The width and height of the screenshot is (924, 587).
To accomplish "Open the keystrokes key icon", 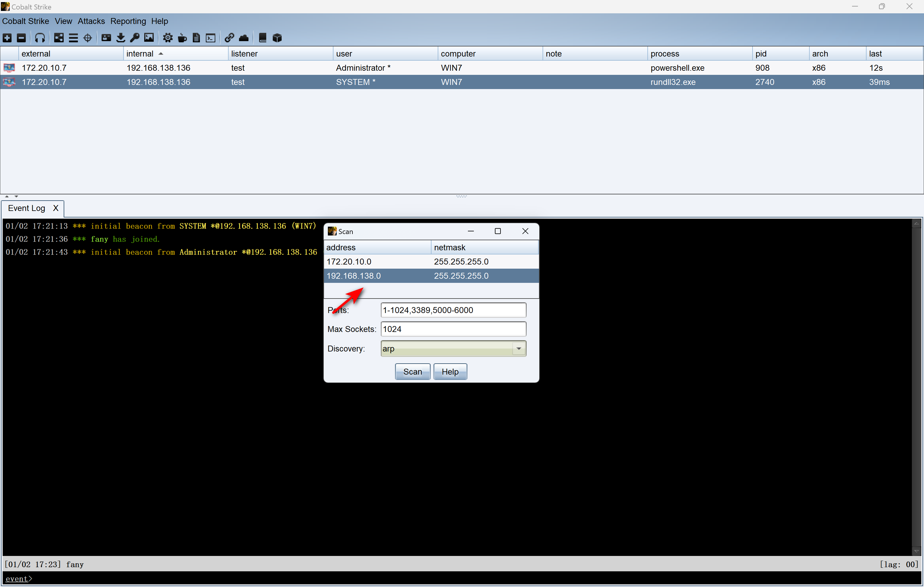I will pyautogui.click(x=135, y=38).
